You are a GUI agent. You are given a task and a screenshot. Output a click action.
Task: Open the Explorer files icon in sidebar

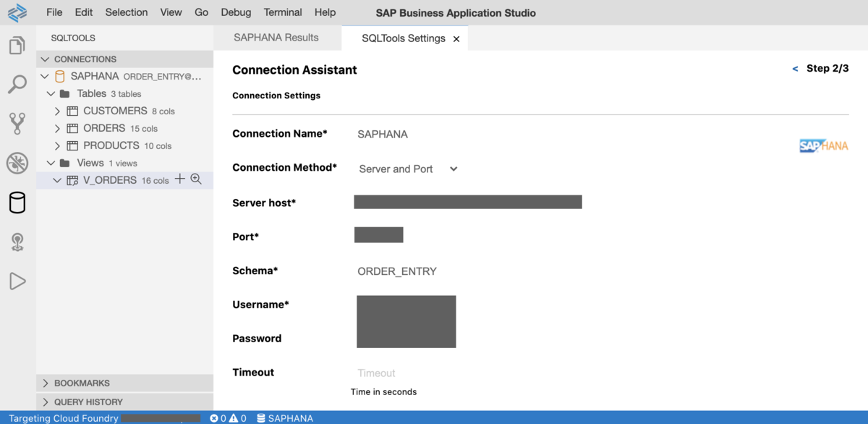click(17, 46)
